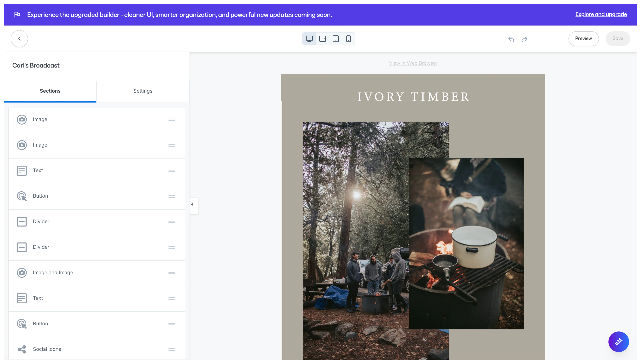Click the Social Icons share icon
The height and width of the screenshot is (364, 641).
point(22,349)
